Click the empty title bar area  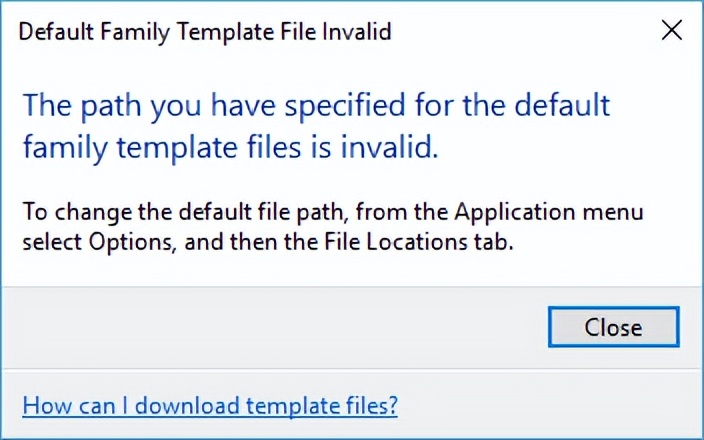tap(520, 30)
